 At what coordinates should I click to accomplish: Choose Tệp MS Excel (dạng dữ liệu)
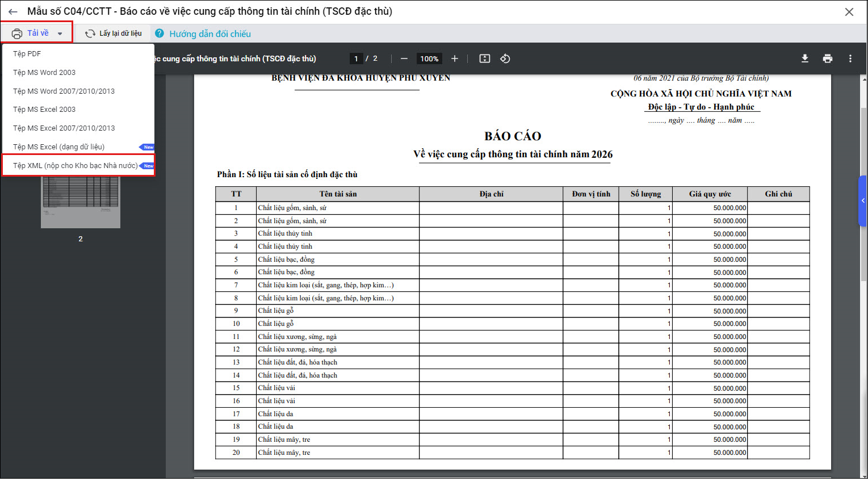78,147
